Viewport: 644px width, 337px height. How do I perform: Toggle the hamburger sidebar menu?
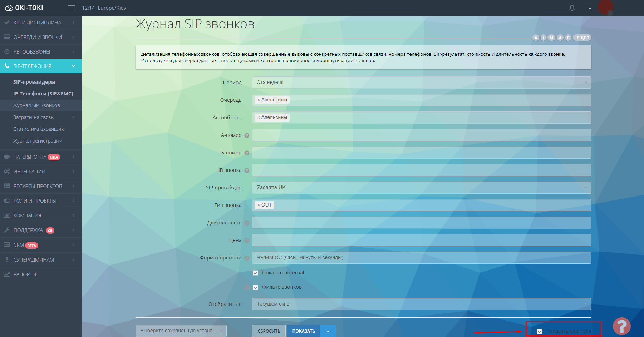[x=71, y=8]
